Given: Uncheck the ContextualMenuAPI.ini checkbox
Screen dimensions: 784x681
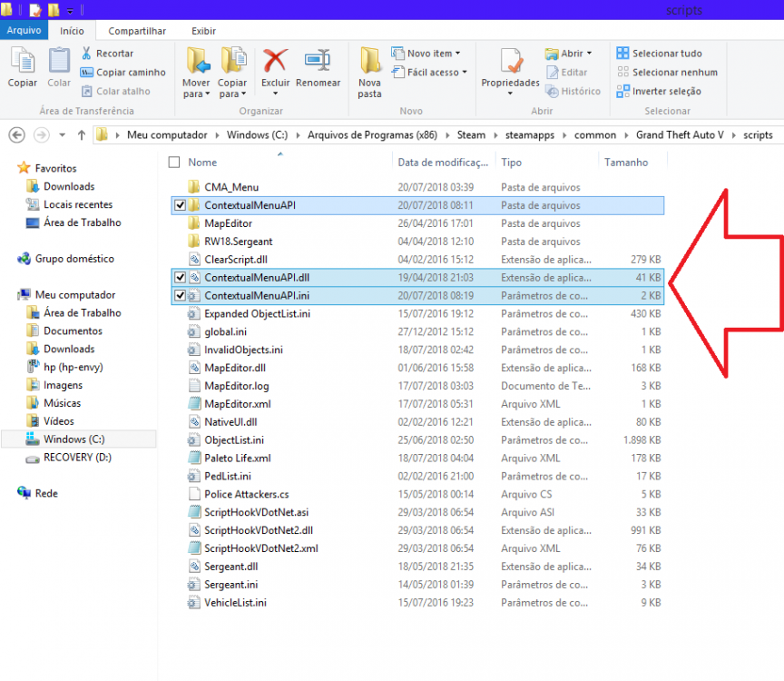Looking at the screenshot, I should (x=180, y=295).
